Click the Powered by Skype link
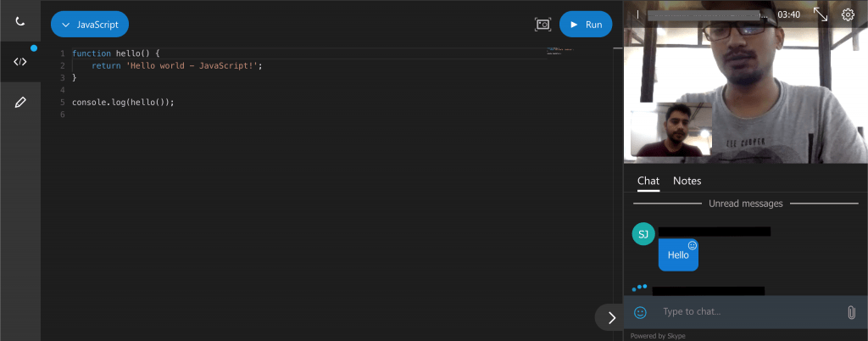Screen dimensions: 868x341 [658, 336]
